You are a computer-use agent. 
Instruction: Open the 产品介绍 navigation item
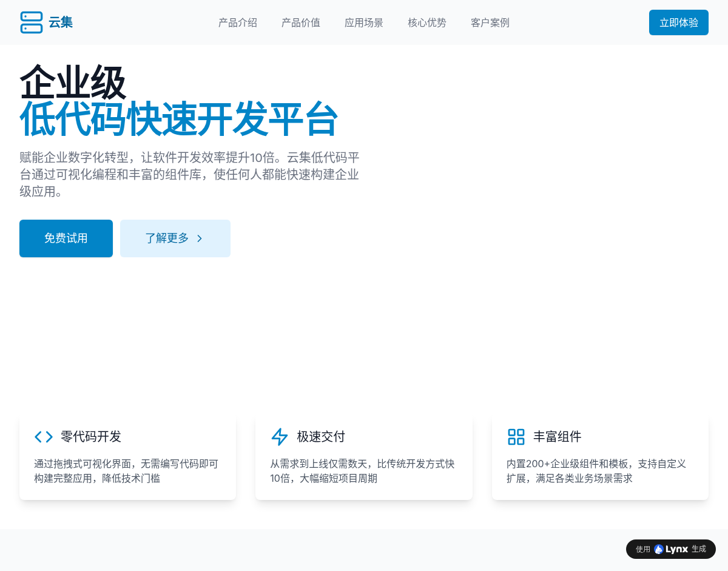tap(238, 22)
